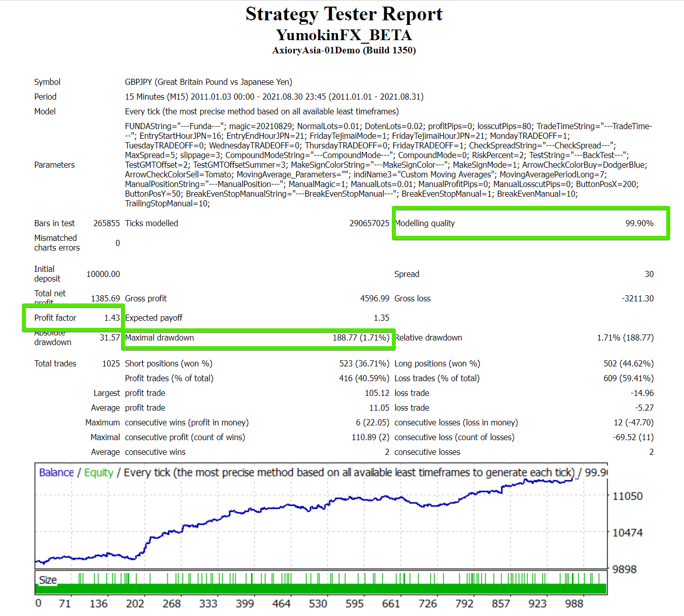Viewport: 684px width, 616px height.
Task: Click the Relative drawdown 1.71% value
Action: point(625,337)
